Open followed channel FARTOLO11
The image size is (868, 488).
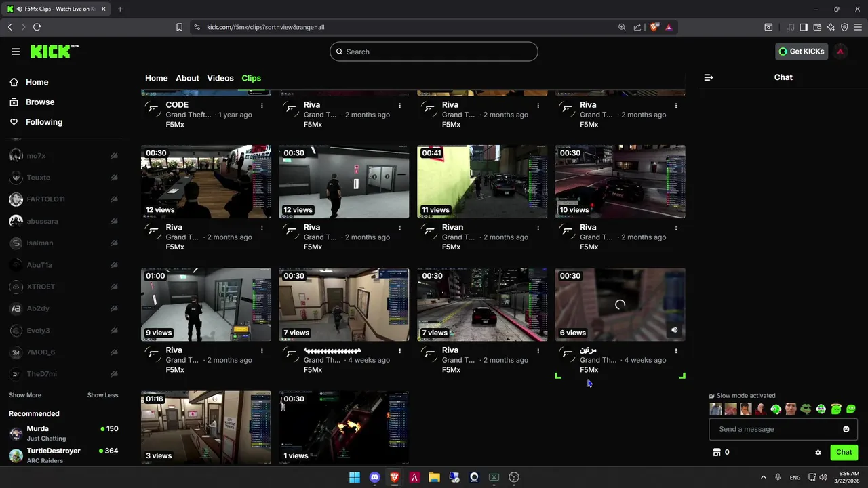(x=64, y=199)
